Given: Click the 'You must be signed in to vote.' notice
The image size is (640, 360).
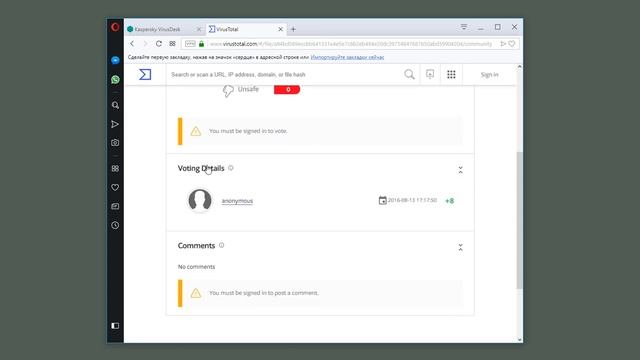Looking at the screenshot, I should pos(320,131).
